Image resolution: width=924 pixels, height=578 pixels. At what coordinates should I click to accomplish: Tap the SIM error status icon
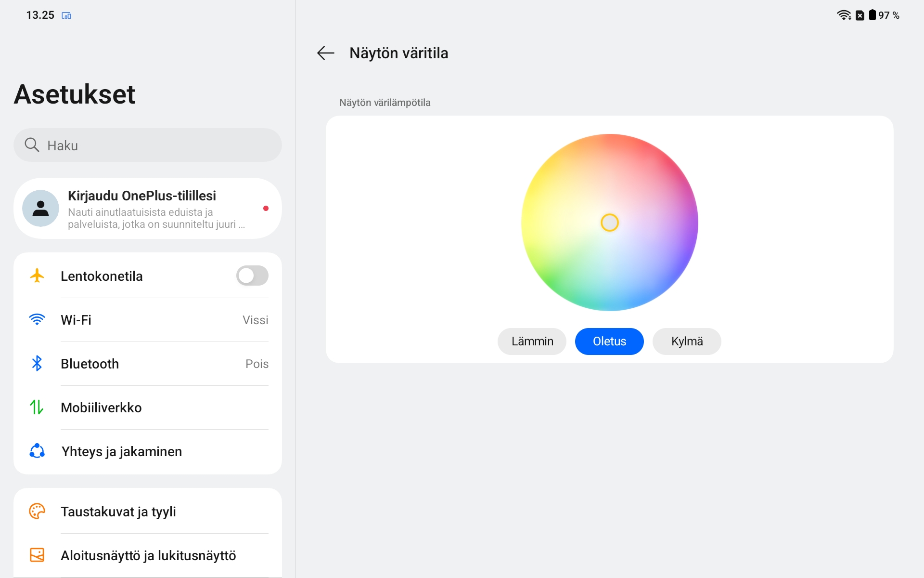coord(860,15)
